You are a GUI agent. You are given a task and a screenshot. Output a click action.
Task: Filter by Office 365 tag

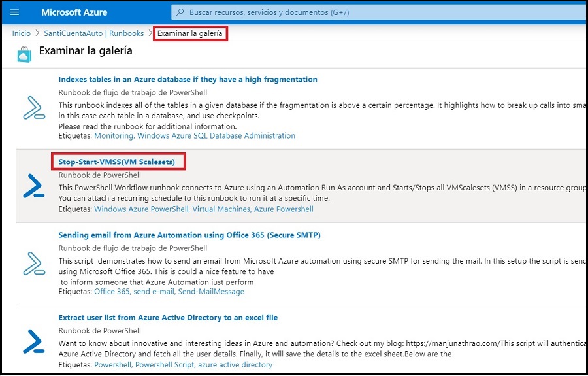[112, 291]
